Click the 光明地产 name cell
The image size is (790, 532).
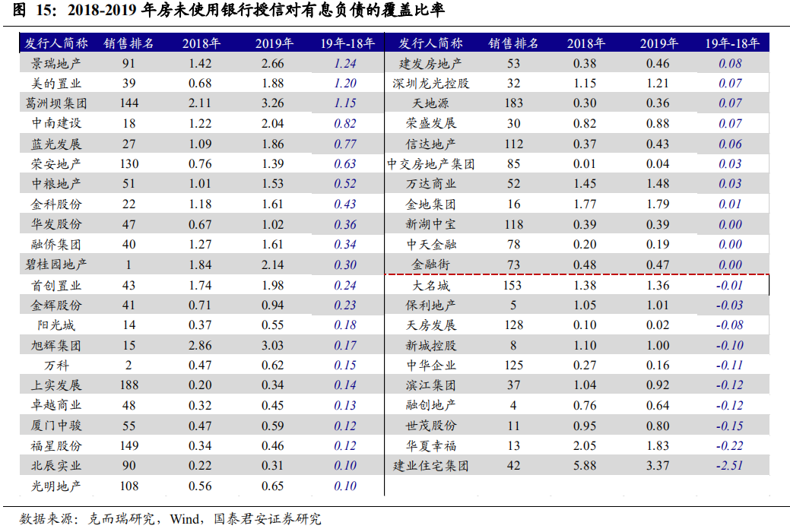[x=56, y=486]
